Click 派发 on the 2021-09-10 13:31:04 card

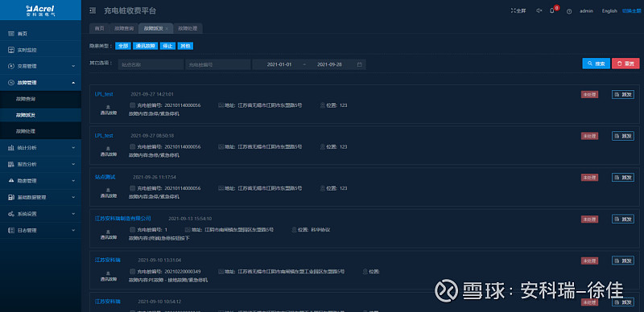click(x=622, y=261)
